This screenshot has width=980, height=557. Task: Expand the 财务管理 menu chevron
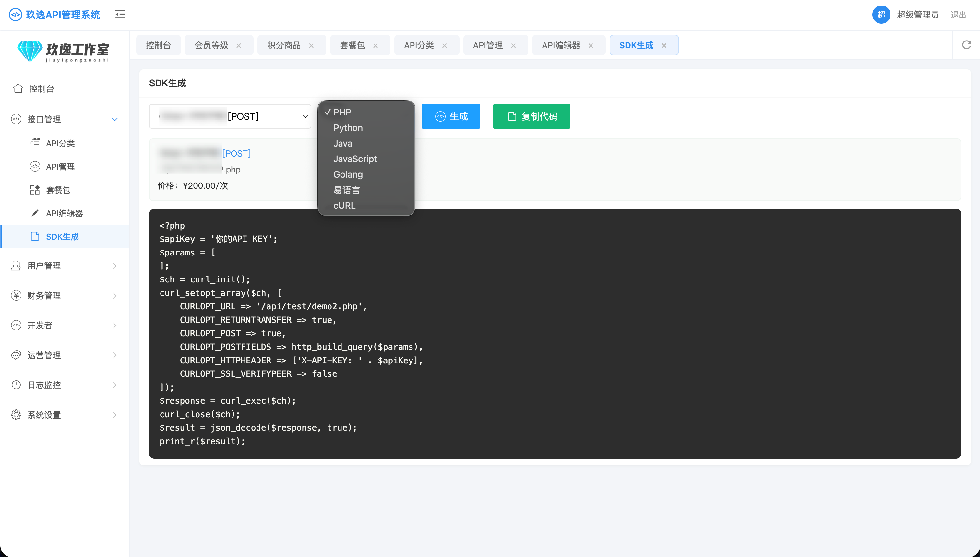pos(114,296)
